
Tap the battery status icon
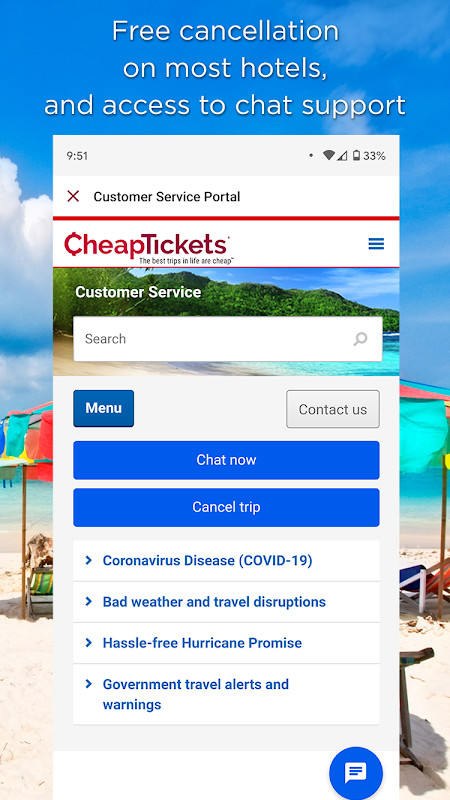pyautogui.click(x=356, y=156)
